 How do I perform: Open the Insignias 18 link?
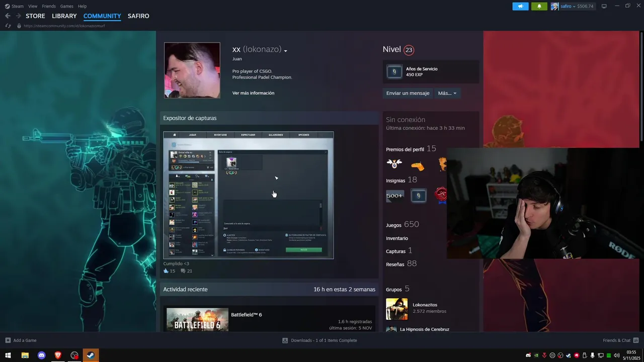tap(401, 180)
